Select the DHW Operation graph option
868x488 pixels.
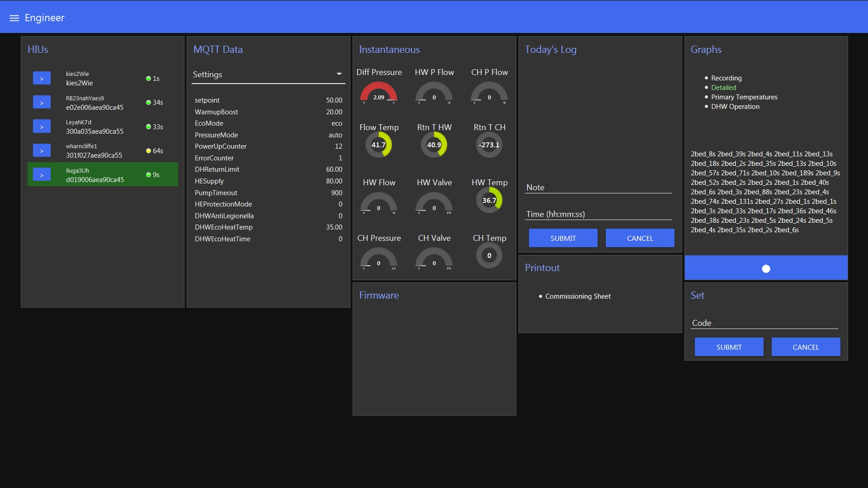click(735, 106)
